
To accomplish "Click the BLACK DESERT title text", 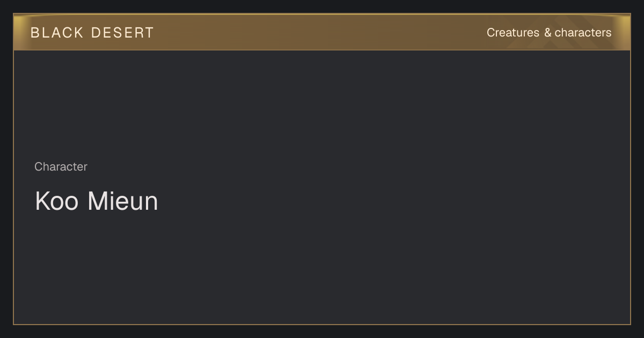I will click(92, 33).
